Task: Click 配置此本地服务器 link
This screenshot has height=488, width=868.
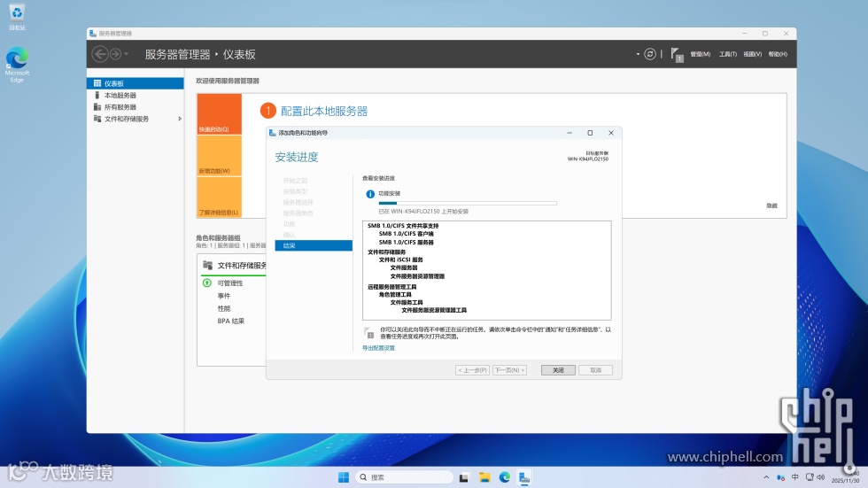Action: [x=324, y=112]
